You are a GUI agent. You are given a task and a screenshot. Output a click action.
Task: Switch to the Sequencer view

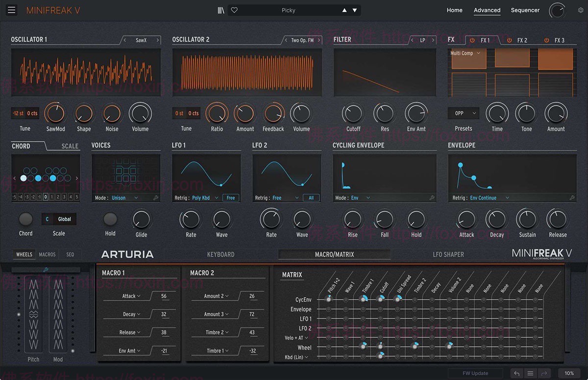(525, 10)
